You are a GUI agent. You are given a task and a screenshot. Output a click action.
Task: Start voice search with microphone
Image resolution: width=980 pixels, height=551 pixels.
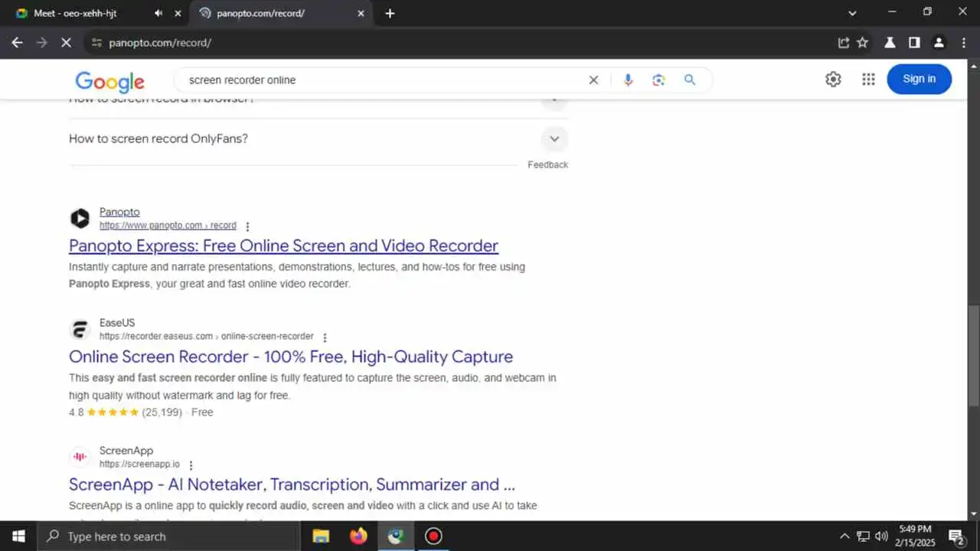pyautogui.click(x=628, y=80)
